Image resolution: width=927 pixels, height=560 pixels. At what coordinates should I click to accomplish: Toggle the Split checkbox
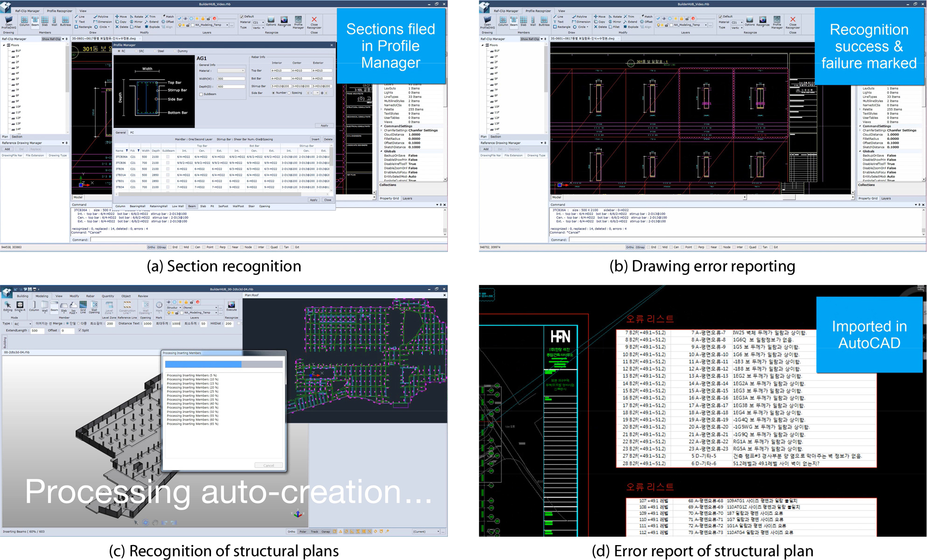(x=80, y=330)
